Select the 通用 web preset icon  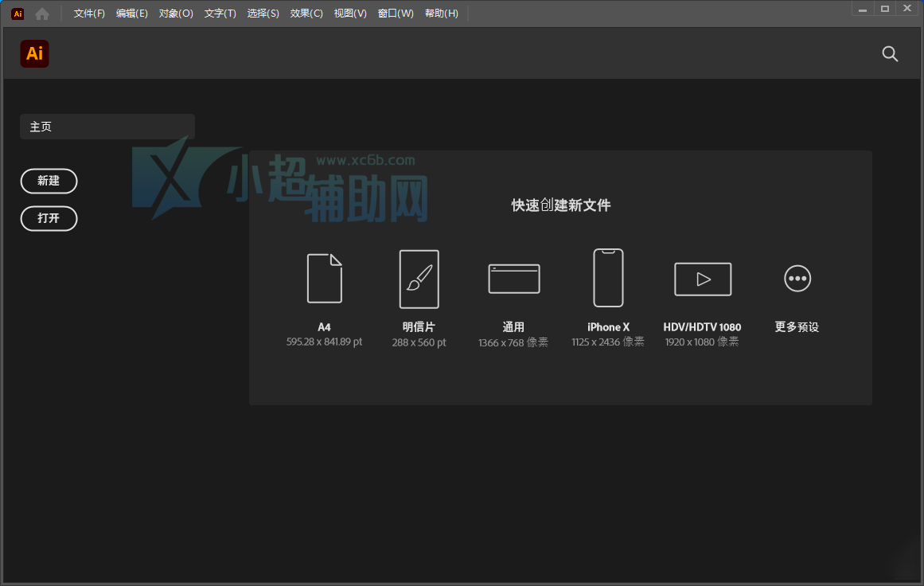514,279
